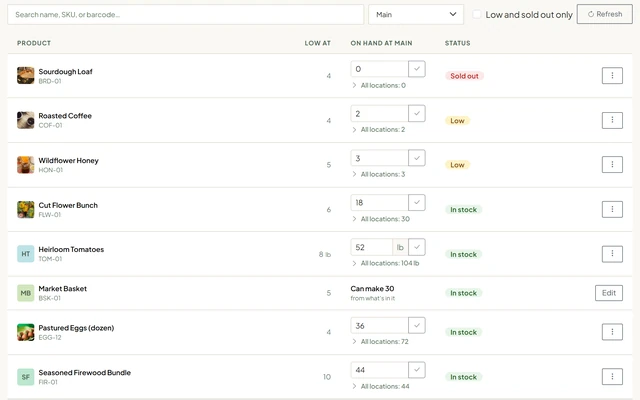This screenshot has height=400, width=640.
Task: Click the MB avatar for Market Basket
Action: (x=25, y=293)
